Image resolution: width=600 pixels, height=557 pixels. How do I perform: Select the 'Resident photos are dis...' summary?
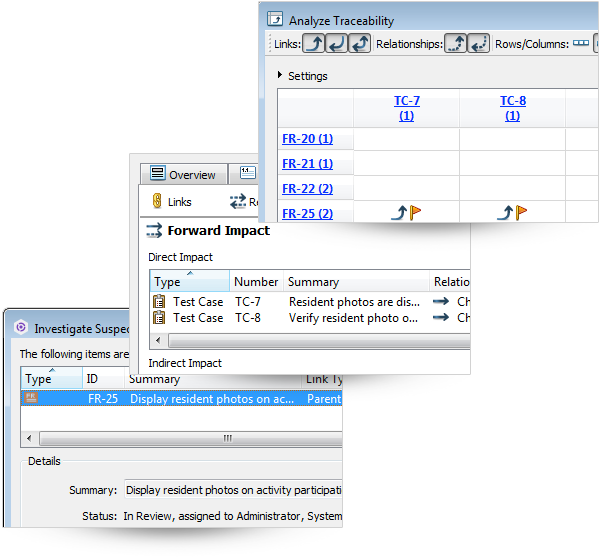(x=354, y=301)
